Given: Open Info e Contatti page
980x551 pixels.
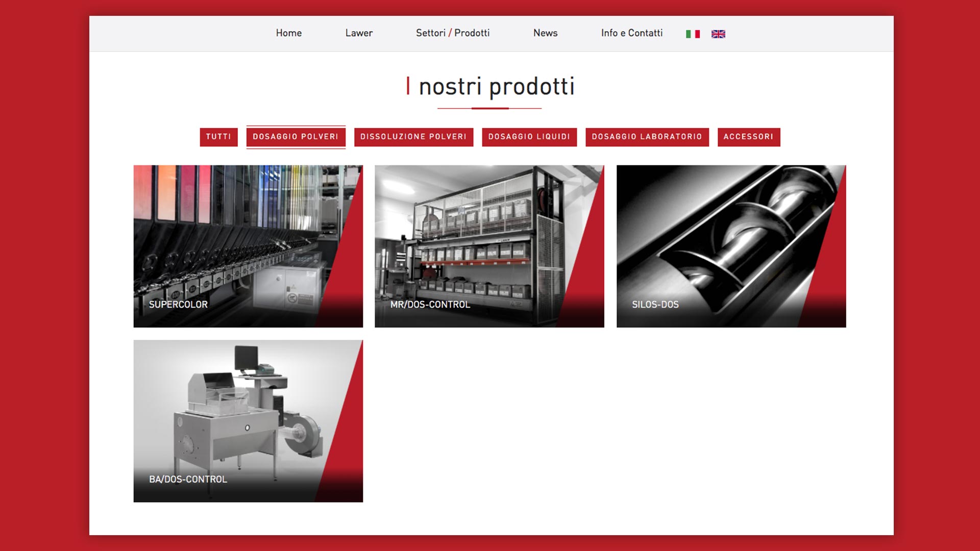Looking at the screenshot, I should click(632, 33).
